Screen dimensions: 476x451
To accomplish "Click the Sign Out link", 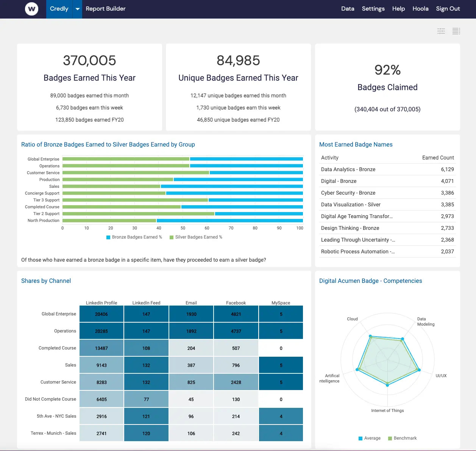I will [x=448, y=9].
